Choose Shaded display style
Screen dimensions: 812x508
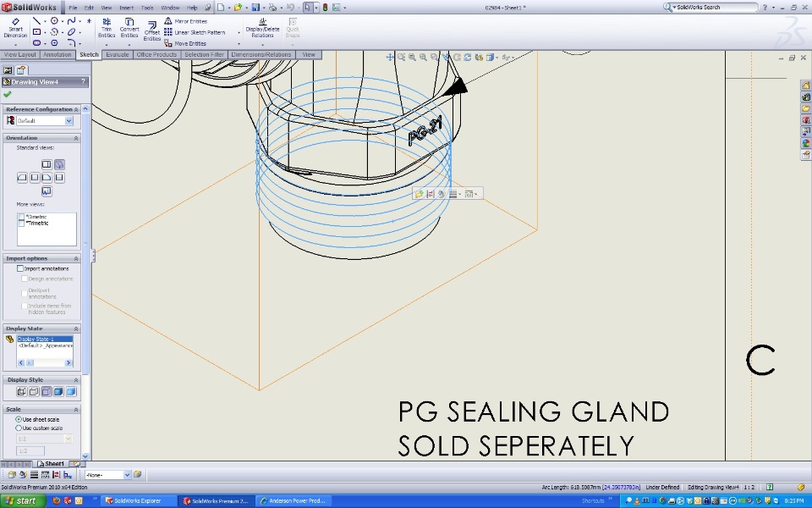click(71, 392)
